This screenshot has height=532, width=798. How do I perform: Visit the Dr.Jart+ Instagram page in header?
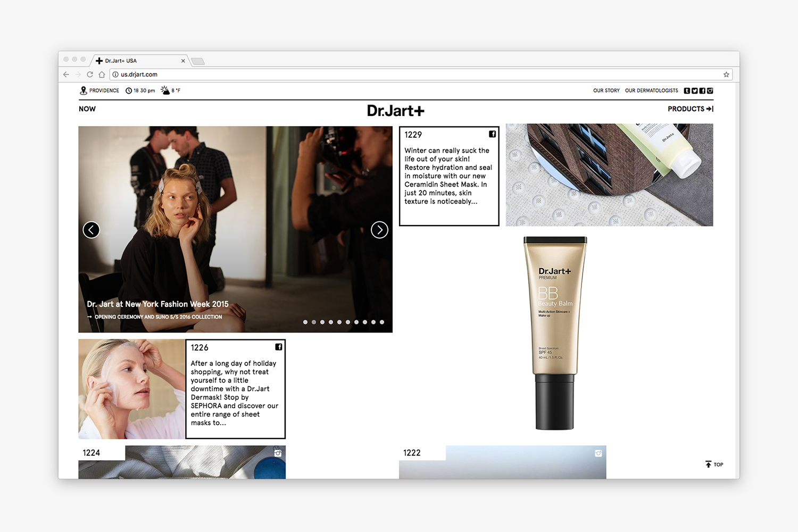tap(710, 90)
